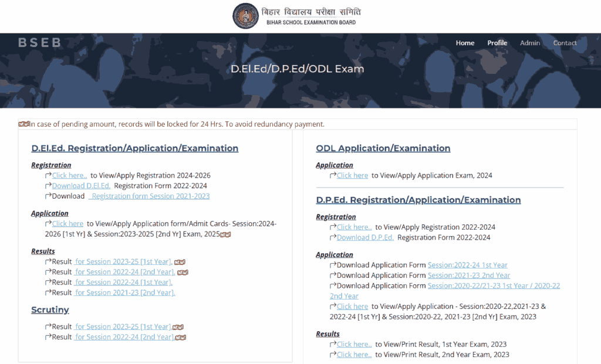The width and height of the screenshot is (601, 364).
Task: Click the Bihar School Examination Board emblem logo
Action: pos(246,16)
